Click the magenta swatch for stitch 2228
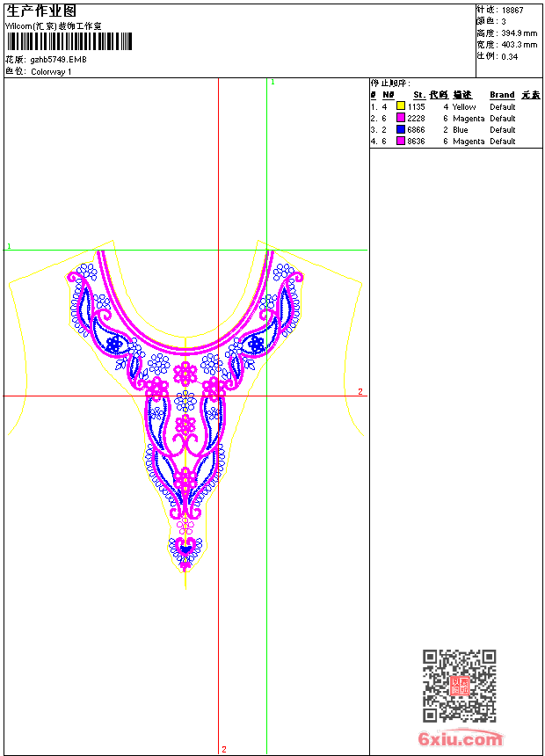 tap(400, 118)
